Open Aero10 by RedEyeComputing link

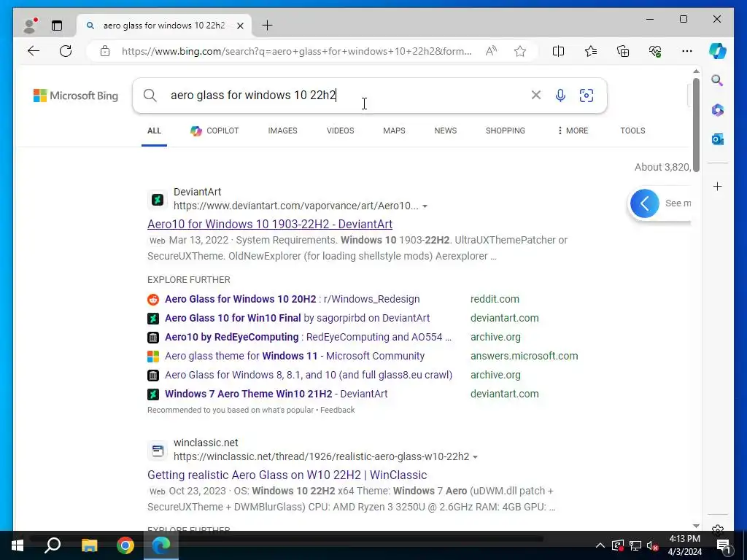click(x=308, y=337)
